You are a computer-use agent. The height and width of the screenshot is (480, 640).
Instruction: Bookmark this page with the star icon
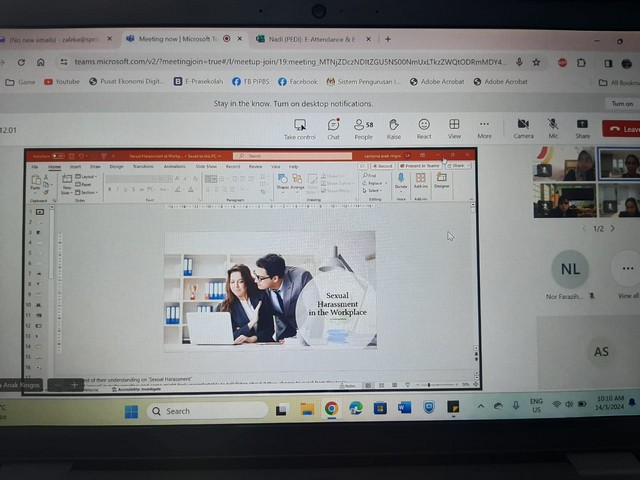(x=536, y=61)
